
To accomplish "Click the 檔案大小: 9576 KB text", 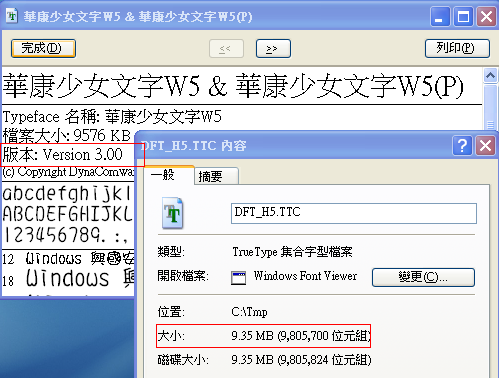I will click(x=66, y=135).
